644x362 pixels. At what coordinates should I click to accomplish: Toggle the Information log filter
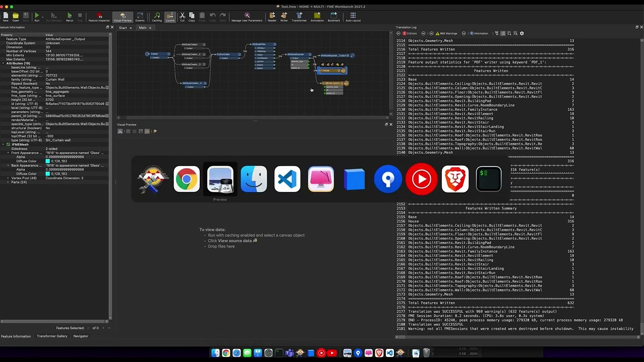tap(478, 33)
